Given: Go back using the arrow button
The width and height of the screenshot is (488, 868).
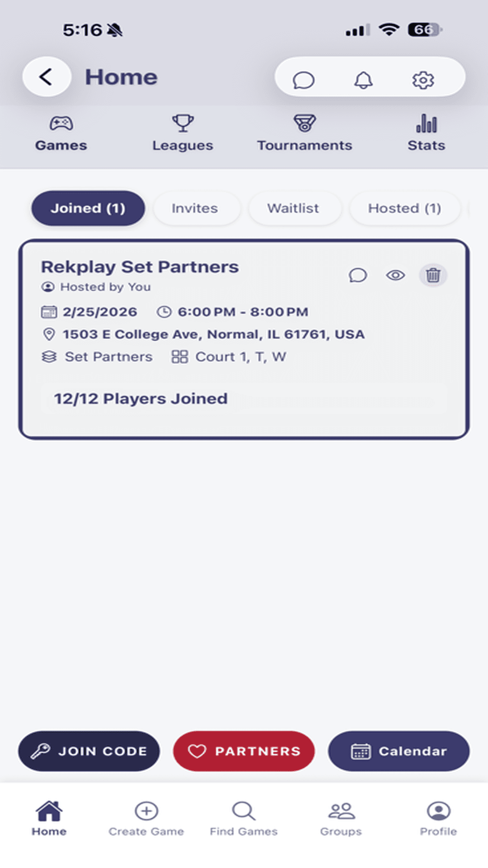Looking at the screenshot, I should (46, 76).
